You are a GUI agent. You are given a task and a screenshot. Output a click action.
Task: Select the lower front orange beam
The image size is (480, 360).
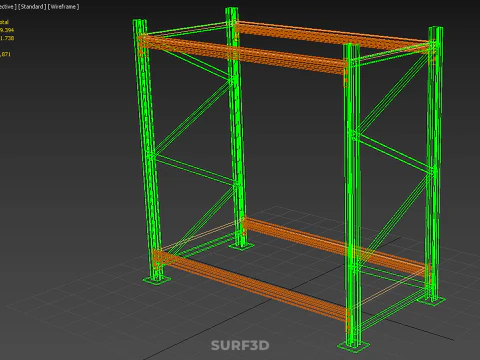pos(250,286)
